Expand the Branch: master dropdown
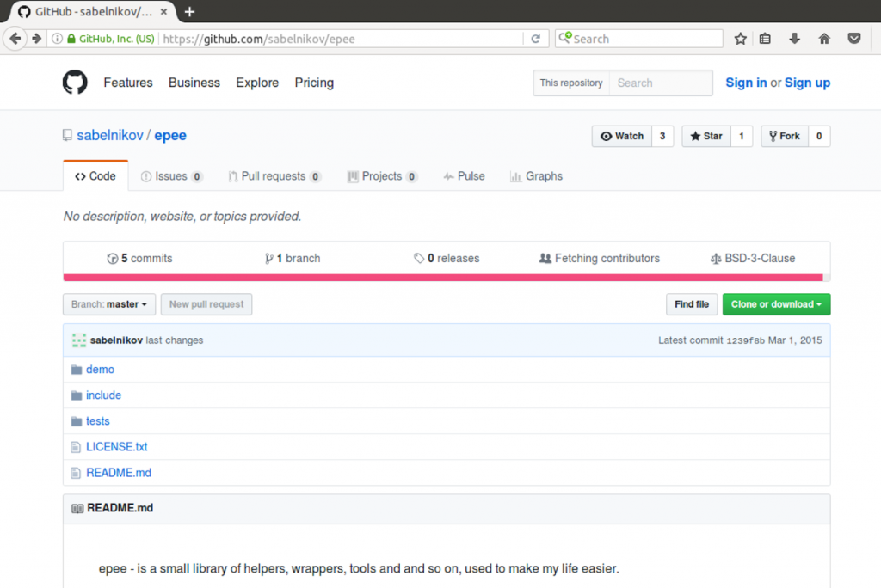This screenshot has height=588, width=881. click(109, 304)
